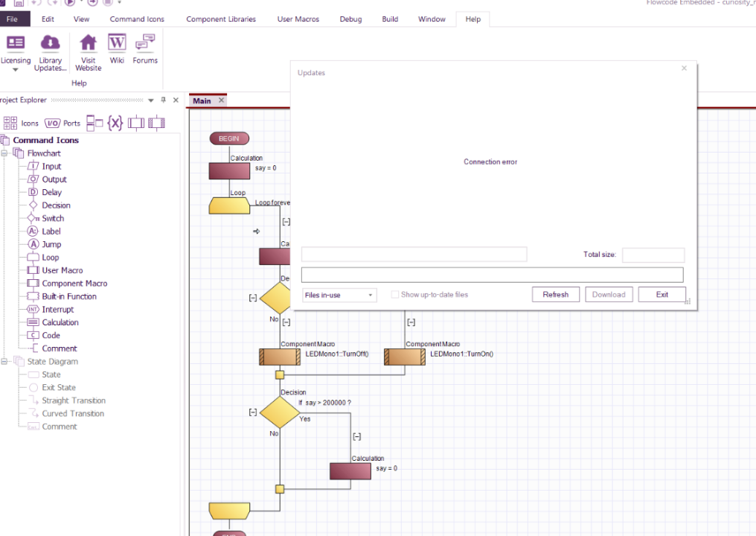Collapse the State Diagram tree node
This screenshot has width=756, height=536.
coord(4,361)
